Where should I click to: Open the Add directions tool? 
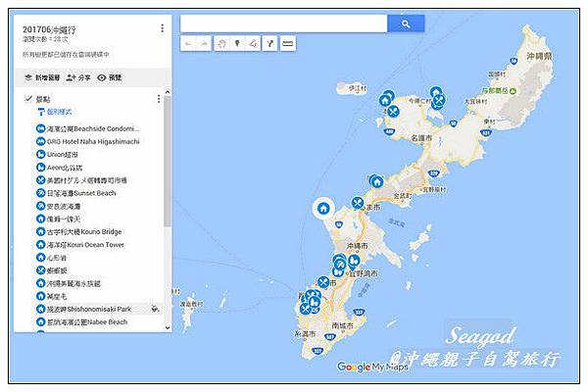point(270,43)
